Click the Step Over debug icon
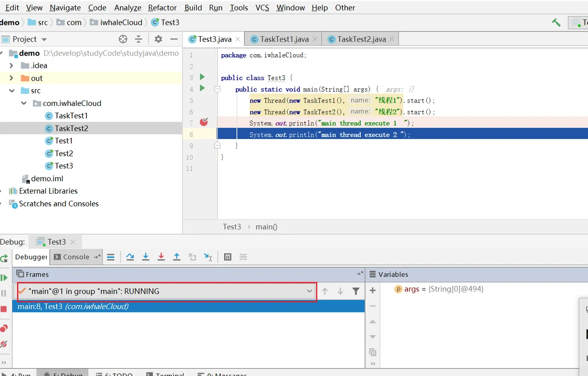 tap(130, 257)
